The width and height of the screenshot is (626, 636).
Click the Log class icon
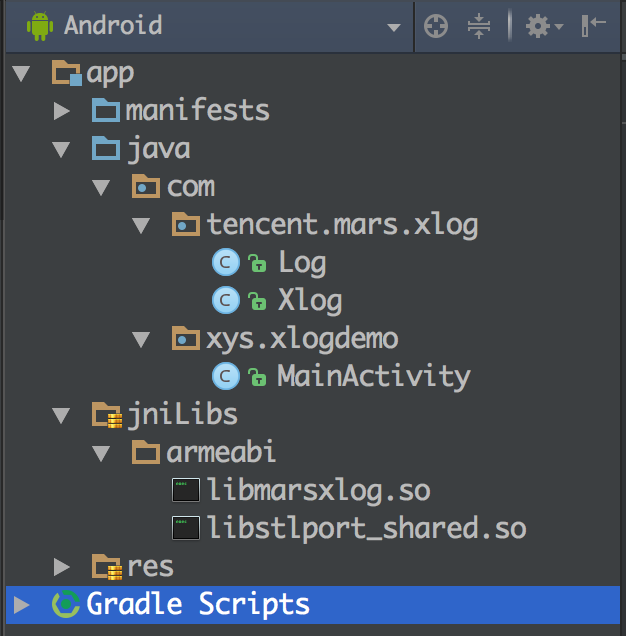226,262
